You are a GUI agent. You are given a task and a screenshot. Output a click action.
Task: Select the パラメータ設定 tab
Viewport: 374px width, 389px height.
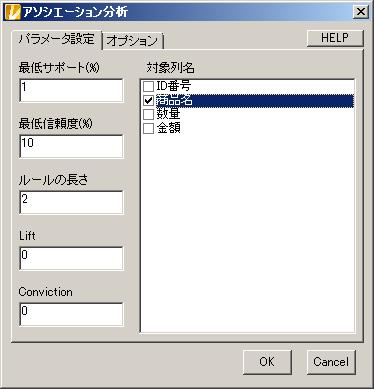tap(57, 39)
